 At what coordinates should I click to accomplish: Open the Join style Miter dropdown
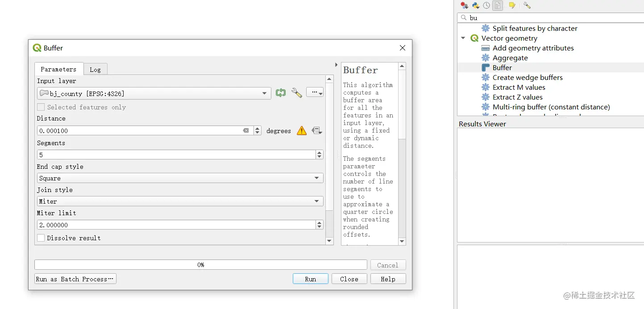(x=180, y=201)
